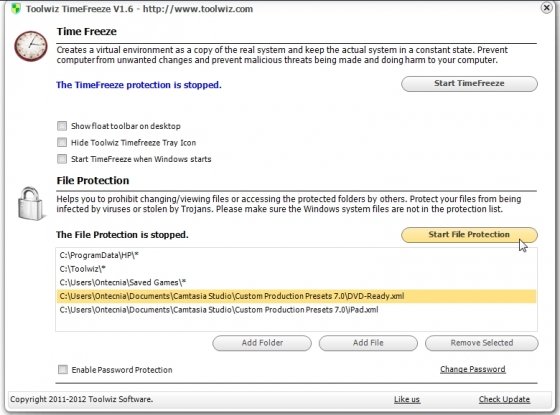The image size is (560, 415).
Task: Click the Copyright 2011-2012 Toolwiz Software text
Action: point(81,399)
